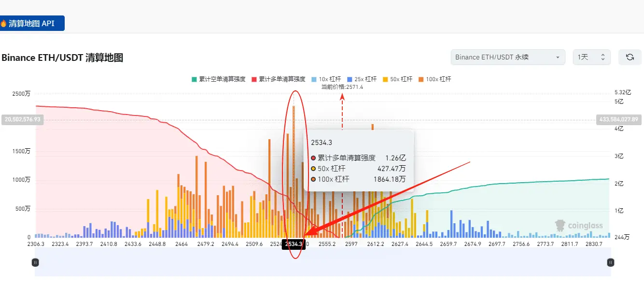The height and width of the screenshot is (287, 644).
Task: Click the tooltip row 累计多单清算强度 1.26亿
Action: [x=358, y=158]
